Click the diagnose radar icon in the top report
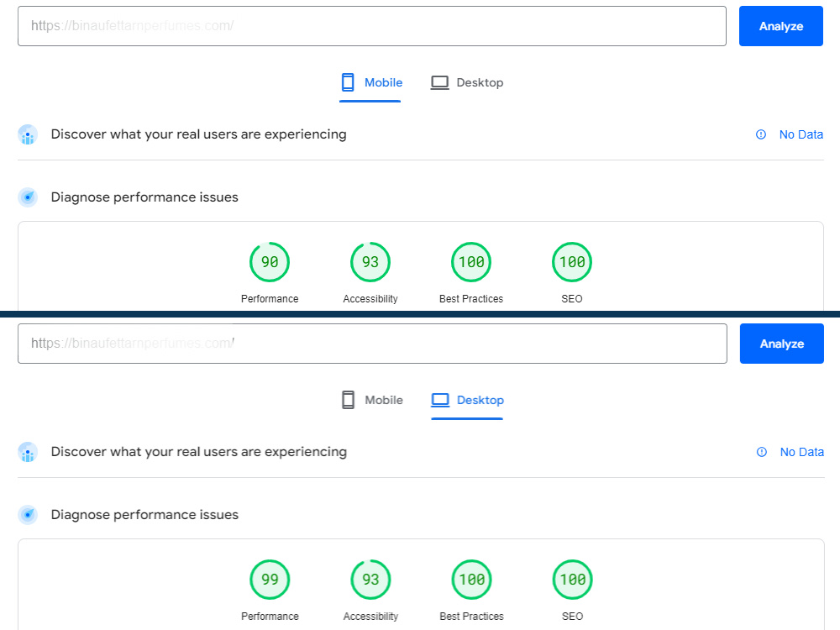 [x=28, y=197]
